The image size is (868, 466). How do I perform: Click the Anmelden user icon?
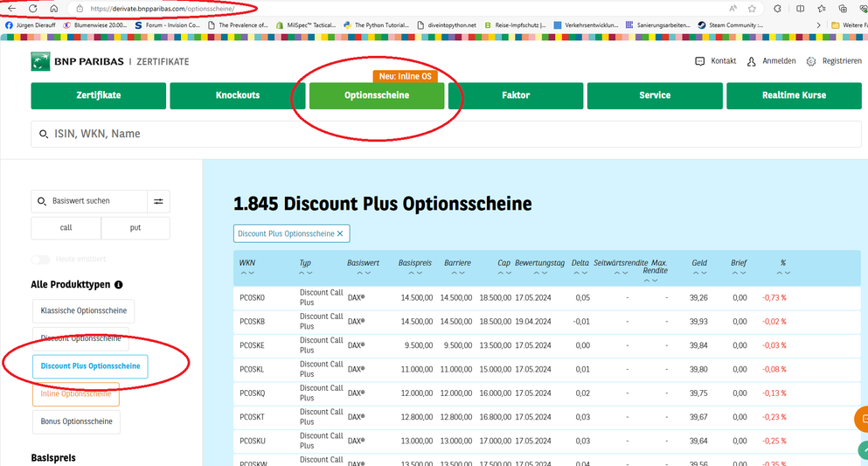coord(752,61)
